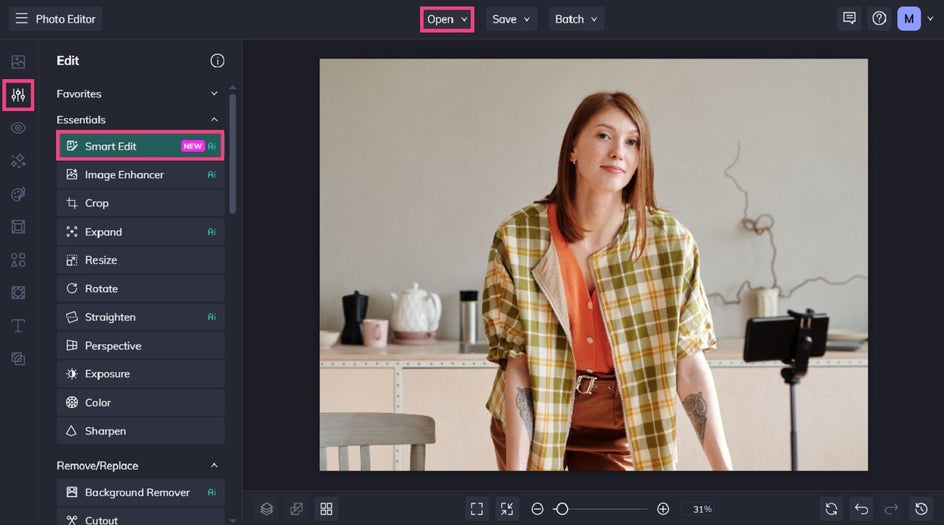Click the zoom in plus icon
Image resolution: width=944 pixels, height=525 pixels.
pyautogui.click(x=663, y=509)
